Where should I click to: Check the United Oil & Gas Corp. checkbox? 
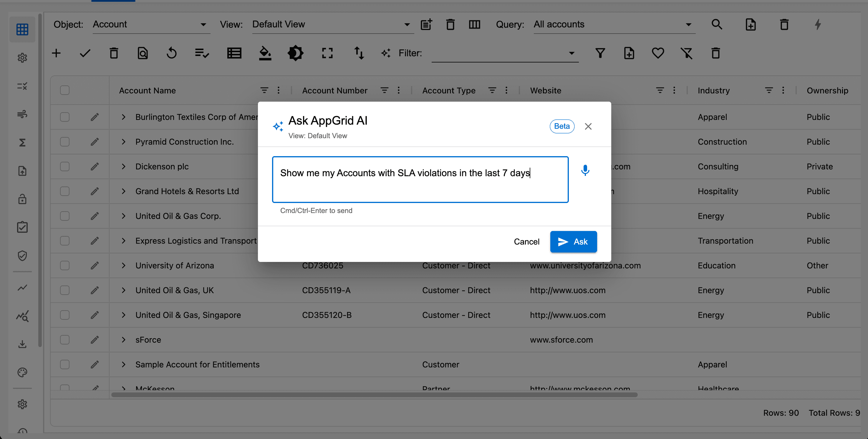[65, 216]
